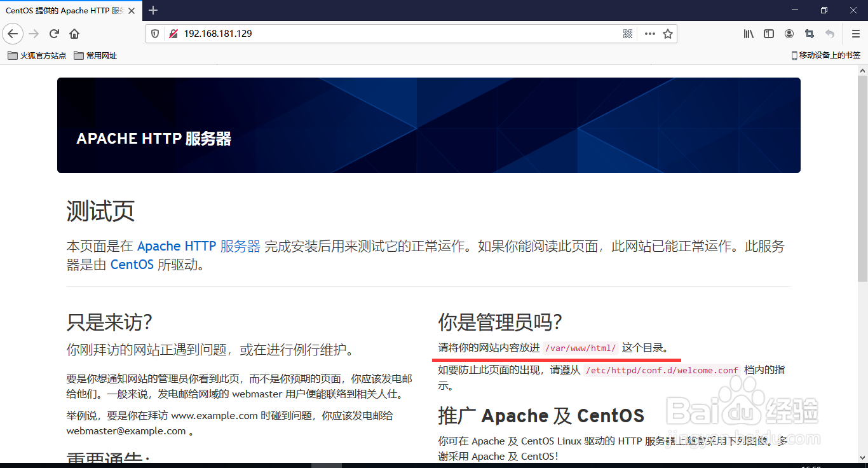Follow the Apache HTTP 服务器 link

point(199,246)
